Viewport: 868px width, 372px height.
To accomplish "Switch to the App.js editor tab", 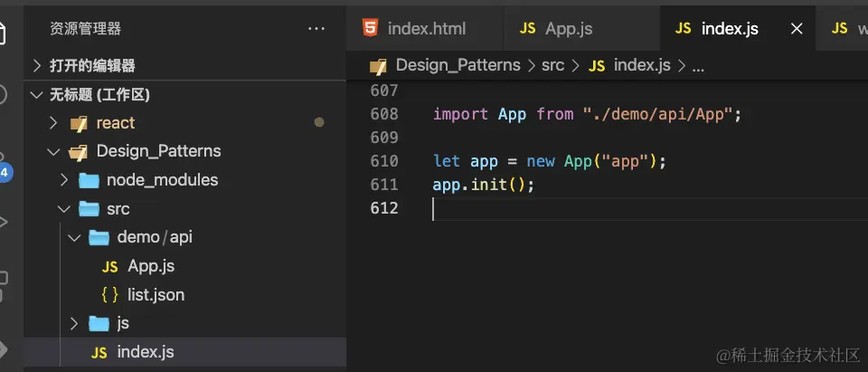I will coord(569,29).
